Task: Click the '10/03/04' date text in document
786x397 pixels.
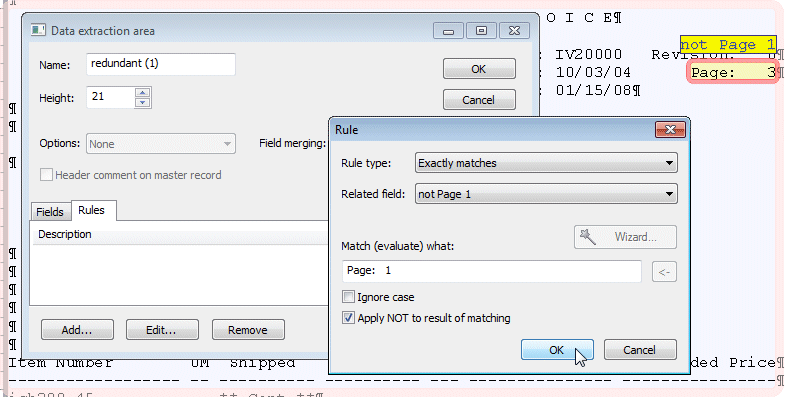Action: click(593, 73)
